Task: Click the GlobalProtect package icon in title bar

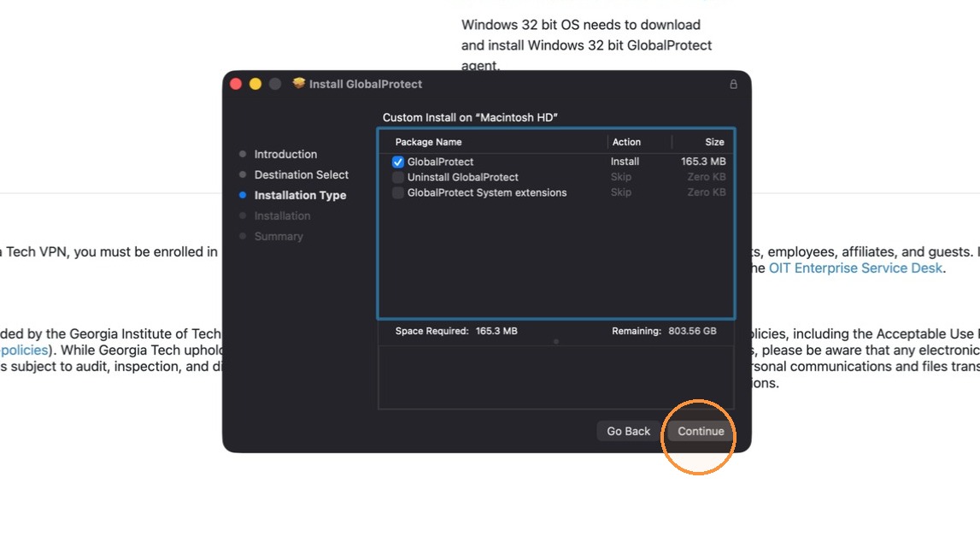Action: [x=299, y=83]
